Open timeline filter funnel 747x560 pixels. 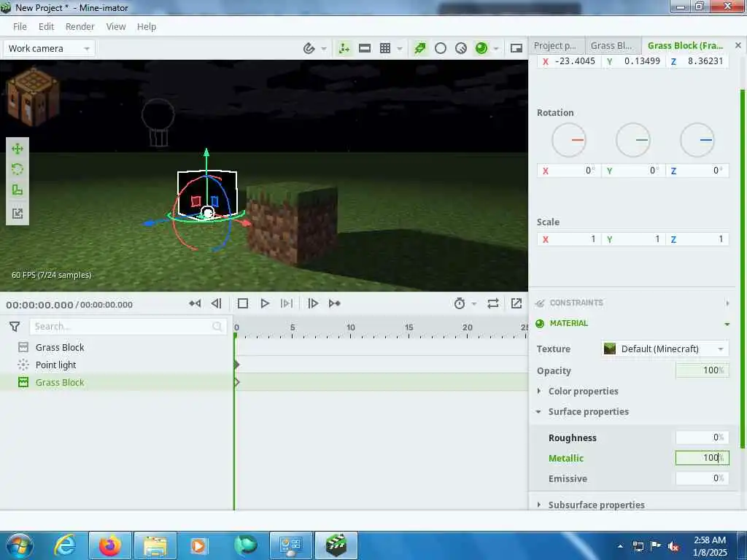[15, 326]
